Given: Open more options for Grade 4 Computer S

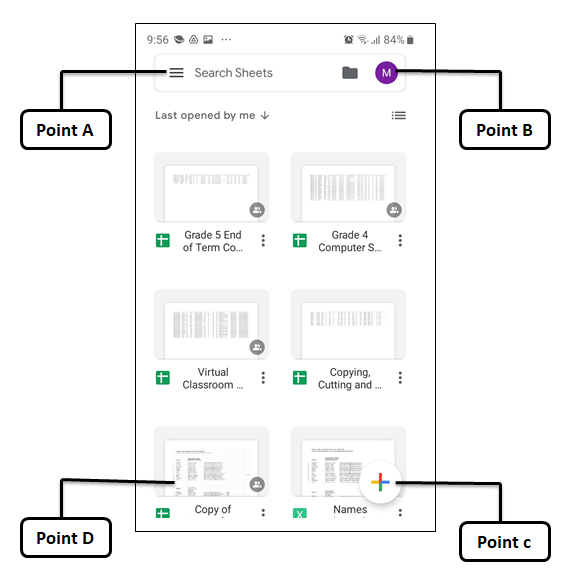Looking at the screenshot, I should [400, 241].
